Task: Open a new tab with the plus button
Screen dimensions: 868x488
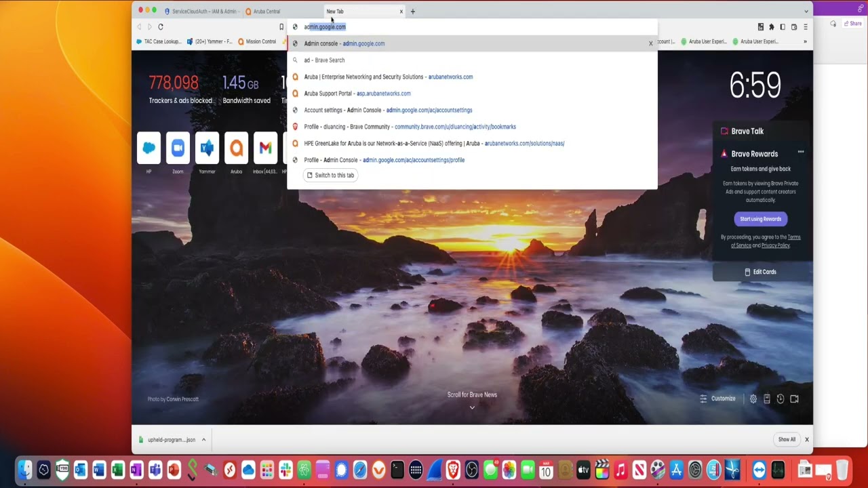Action: tap(412, 12)
